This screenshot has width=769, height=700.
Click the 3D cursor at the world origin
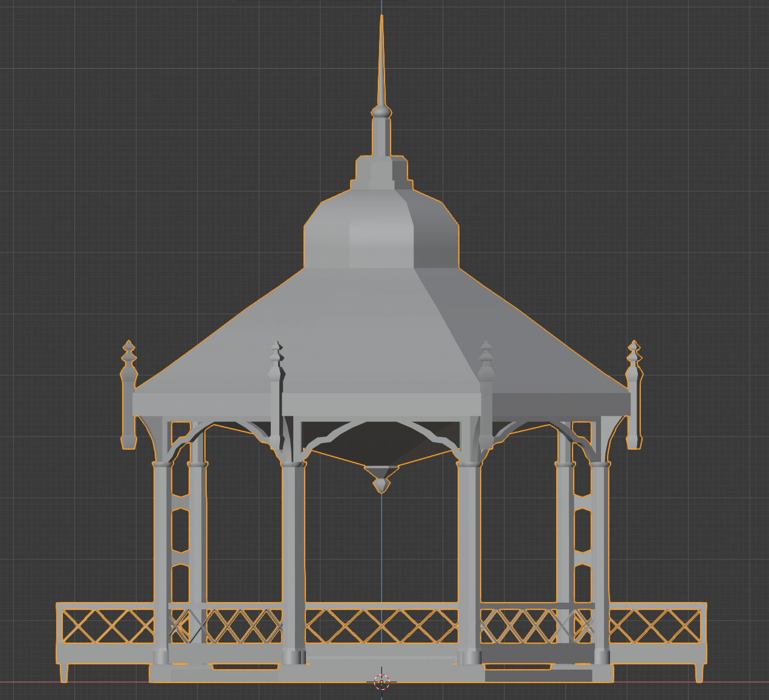click(x=380, y=681)
